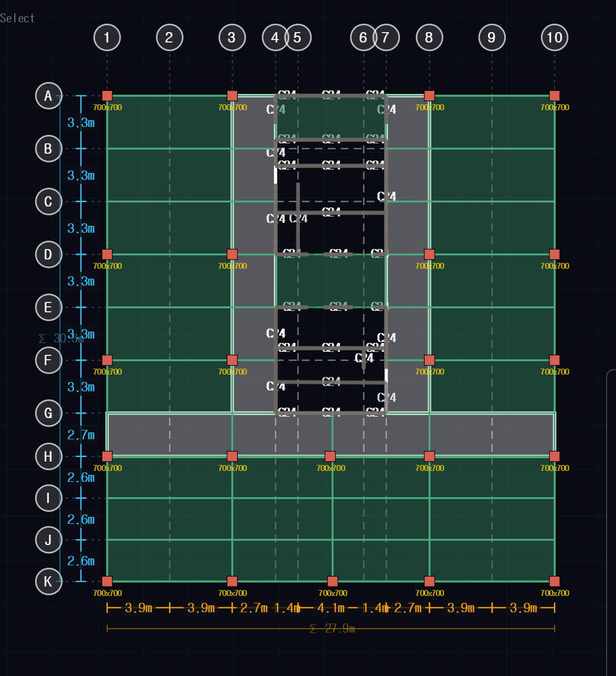Click the Σ 27.9m total width dimension
The image size is (616, 676).
point(332,629)
